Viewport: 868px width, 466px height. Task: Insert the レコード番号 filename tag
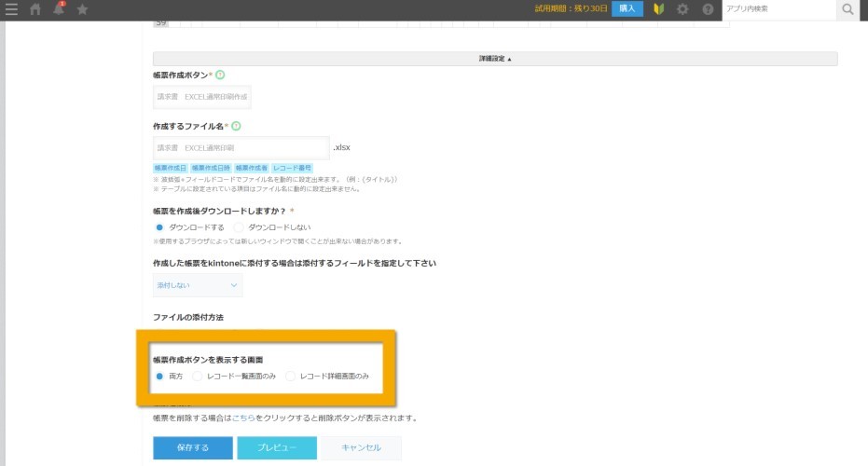tap(293, 169)
